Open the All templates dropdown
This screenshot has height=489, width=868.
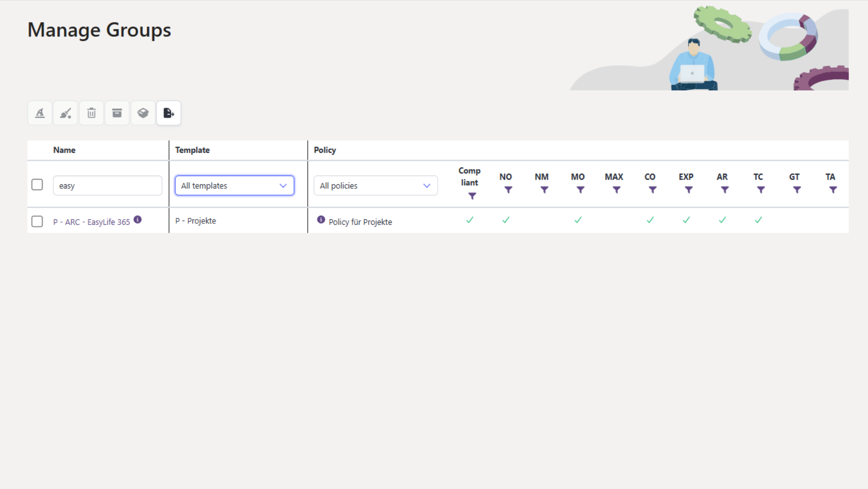pyautogui.click(x=234, y=186)
